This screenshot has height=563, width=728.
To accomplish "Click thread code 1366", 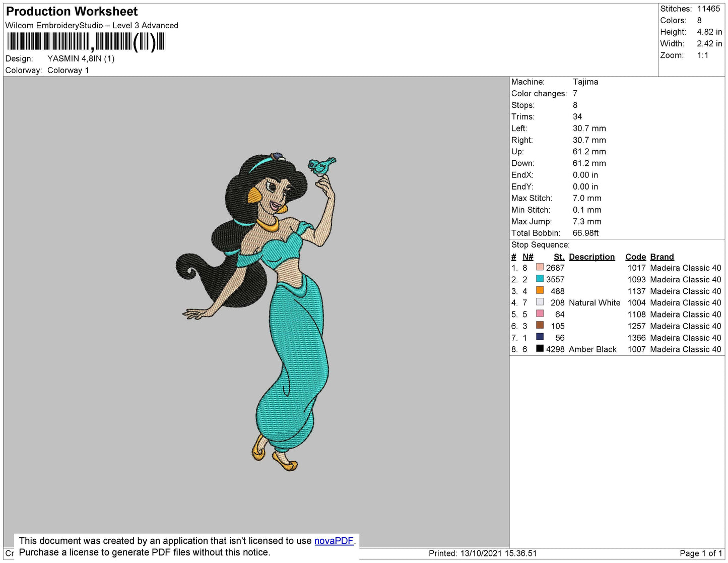I will [x=636, y=338].
